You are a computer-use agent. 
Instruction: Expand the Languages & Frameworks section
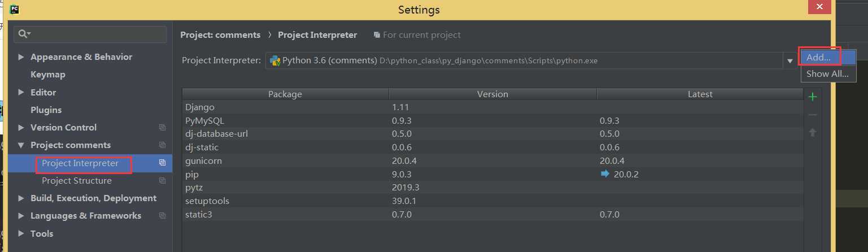tap(21, 216)
